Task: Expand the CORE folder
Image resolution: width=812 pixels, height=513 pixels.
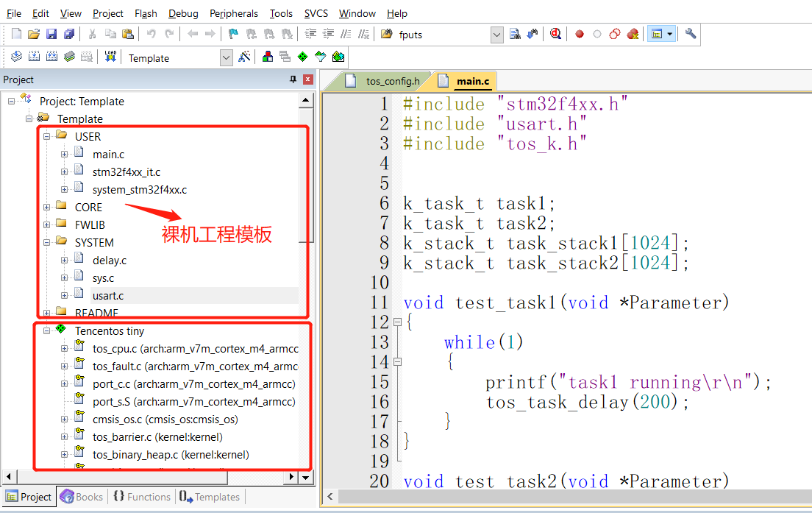Action: (46, 208)
